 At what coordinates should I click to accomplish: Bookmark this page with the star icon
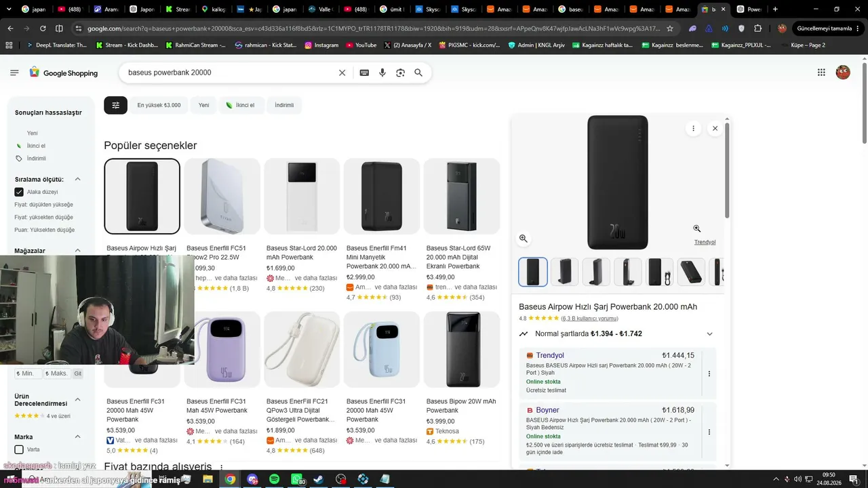pos(670,28)
